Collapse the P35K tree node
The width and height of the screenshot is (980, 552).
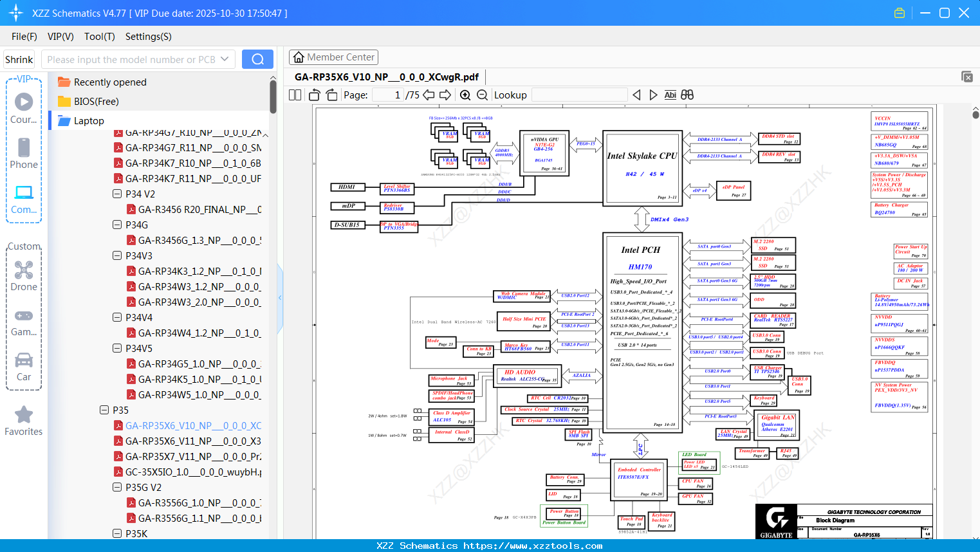pos(117,533)
